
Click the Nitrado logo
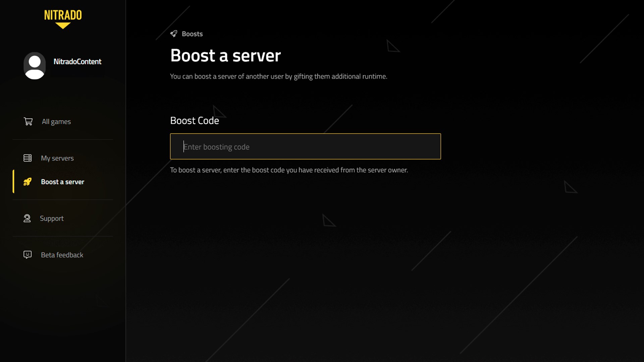pyautogui.click(x=63, y=15)
